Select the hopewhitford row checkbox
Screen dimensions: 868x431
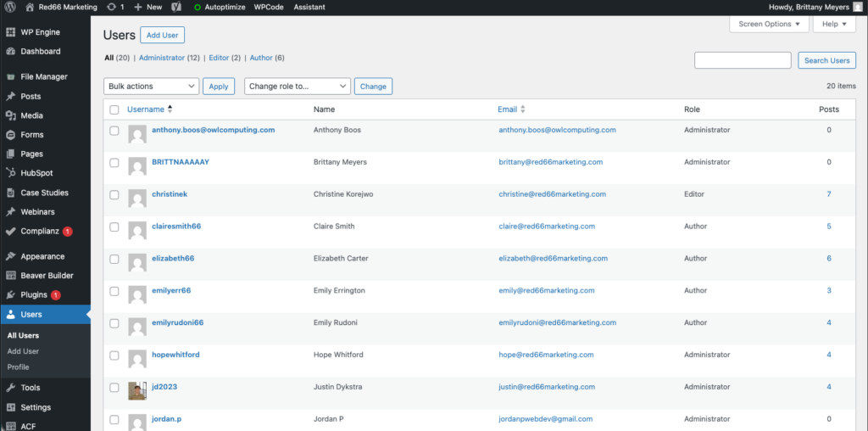point(114,355)
